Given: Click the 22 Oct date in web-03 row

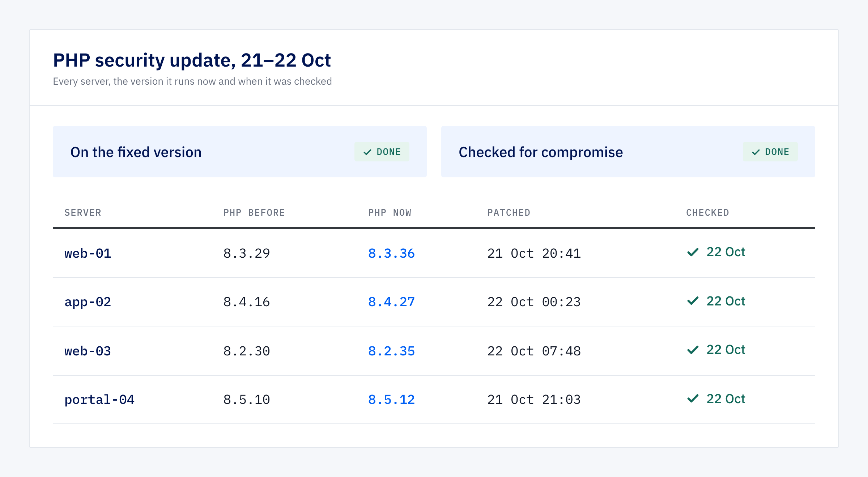Looking at the screenshot, I should tap(726, 350).
